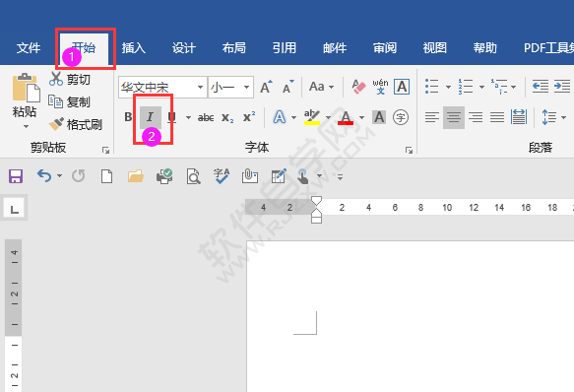Image resolution: width=574 pixels, height=392 pixels.
Task: Click the quick print icon
Action: pyautogui.click(x=164, y=176)
